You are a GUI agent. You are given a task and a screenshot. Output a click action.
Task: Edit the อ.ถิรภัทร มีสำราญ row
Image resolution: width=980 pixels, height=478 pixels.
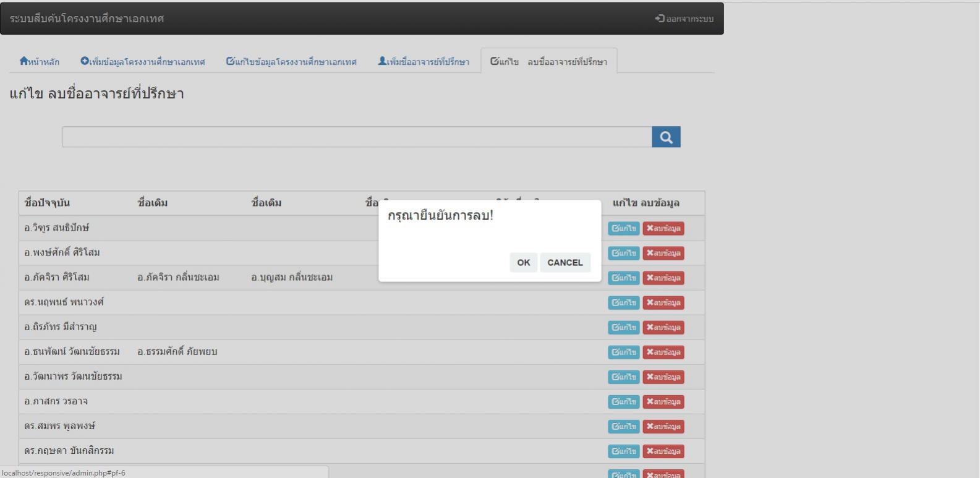point(624,327)
